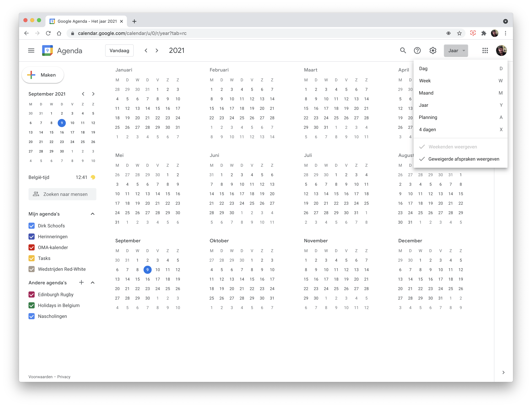
Task: Uncheck the OMA-kalender calendar
Action: click(x=32, y=247)
